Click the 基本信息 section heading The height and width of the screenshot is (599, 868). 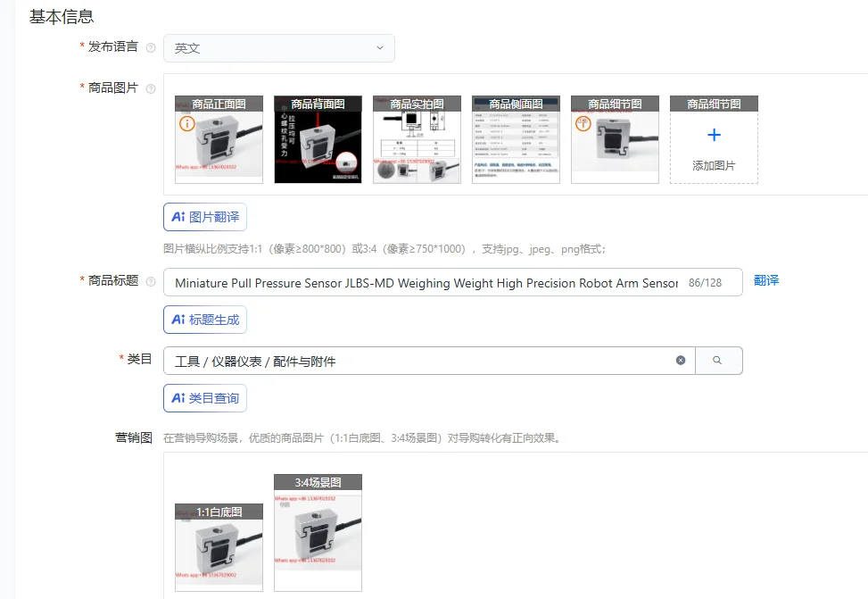coord(62,17)
